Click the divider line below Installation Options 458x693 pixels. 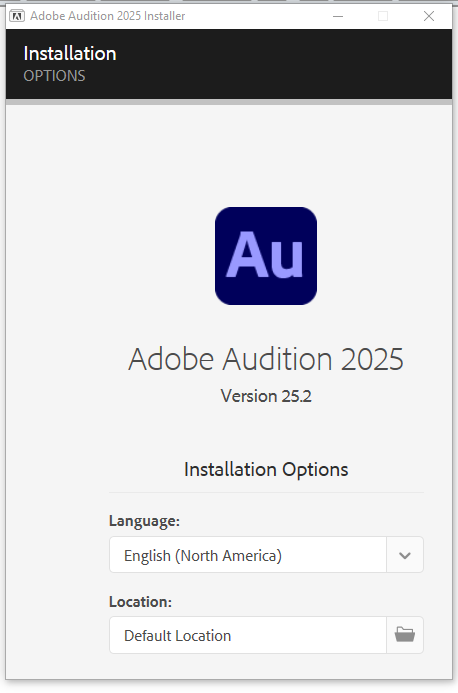click(266, 492)
